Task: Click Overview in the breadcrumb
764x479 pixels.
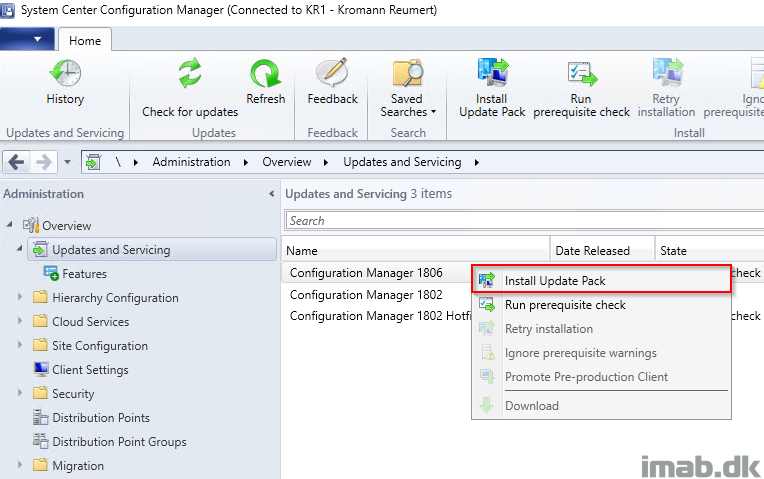Action: 286,162
